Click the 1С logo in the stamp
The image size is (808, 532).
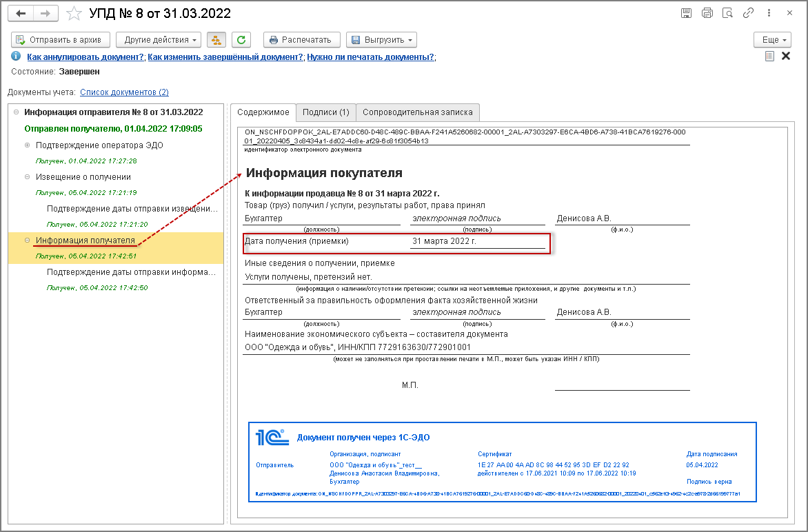click(x=272, y=437)
